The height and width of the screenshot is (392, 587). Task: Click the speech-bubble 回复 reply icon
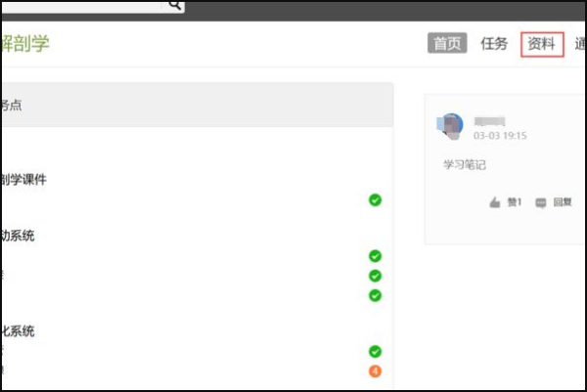click(541, 203)
